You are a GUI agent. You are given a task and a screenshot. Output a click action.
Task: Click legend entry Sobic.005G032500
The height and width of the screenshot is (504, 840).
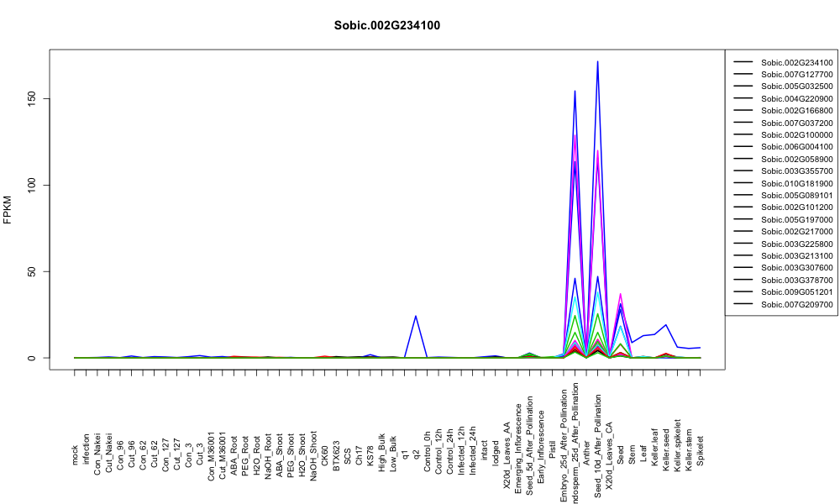click(x=796, y=87)
